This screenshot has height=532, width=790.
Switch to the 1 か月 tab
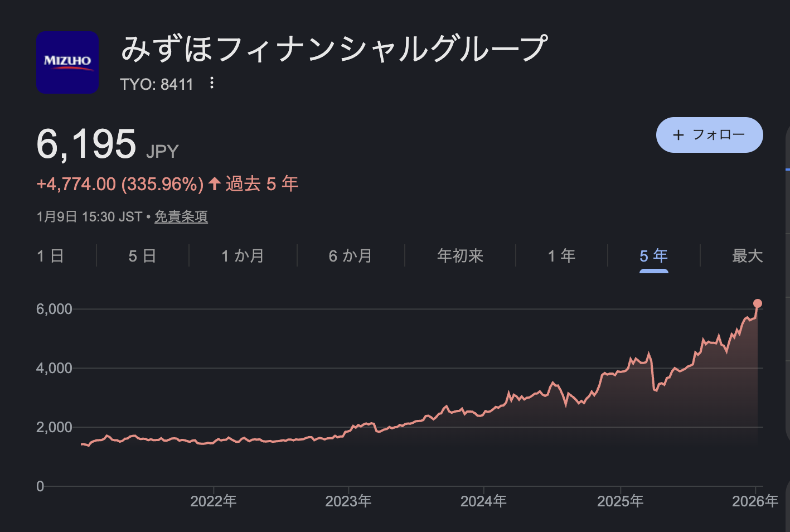[x=243, y=256]
